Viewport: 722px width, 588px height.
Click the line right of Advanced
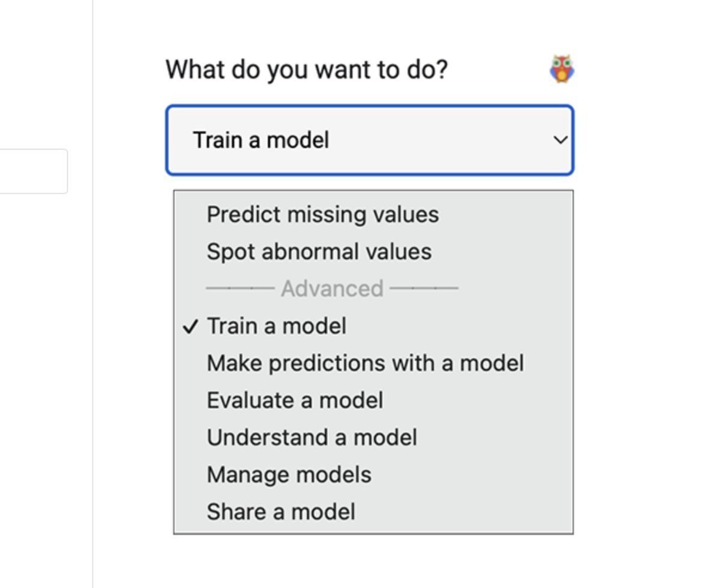pos(424,289)
